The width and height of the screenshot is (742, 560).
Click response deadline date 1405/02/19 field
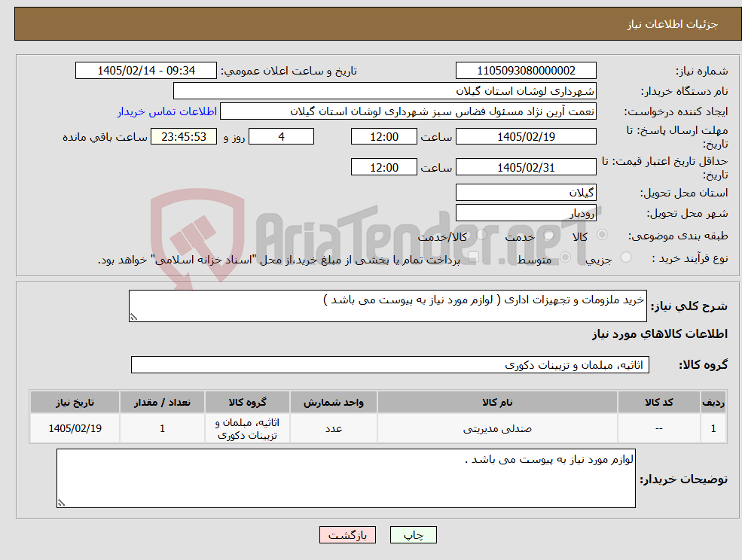pyautogui.click(x=526, y=137)
